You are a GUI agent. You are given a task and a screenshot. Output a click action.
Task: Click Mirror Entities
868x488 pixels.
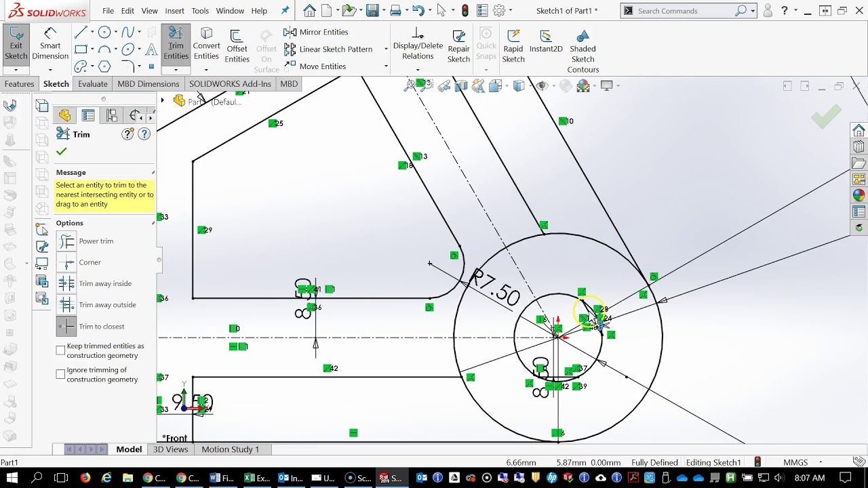316,32
